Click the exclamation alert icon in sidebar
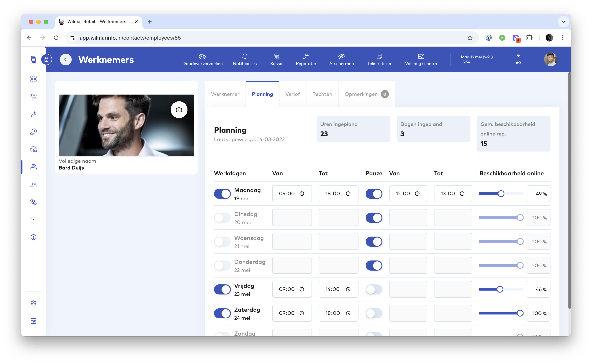 tap(33, 237)
